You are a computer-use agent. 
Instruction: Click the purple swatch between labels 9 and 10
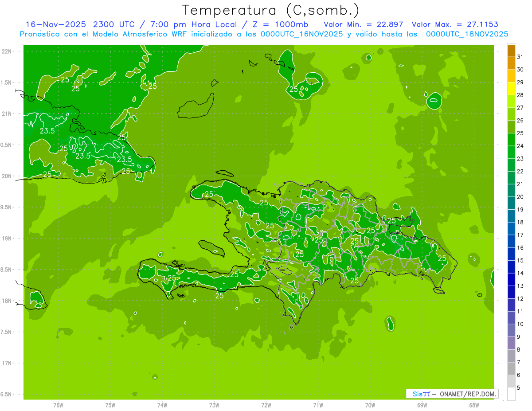tap(511, 330)
